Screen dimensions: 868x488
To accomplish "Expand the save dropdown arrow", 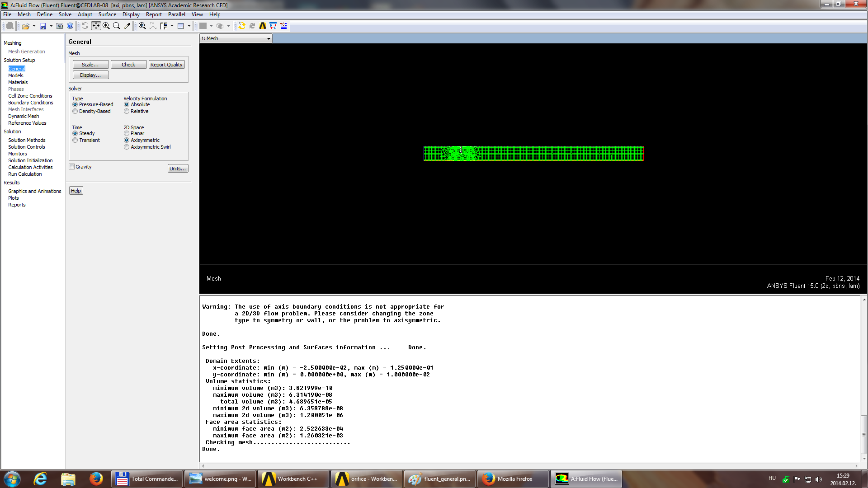I will 51,26.
